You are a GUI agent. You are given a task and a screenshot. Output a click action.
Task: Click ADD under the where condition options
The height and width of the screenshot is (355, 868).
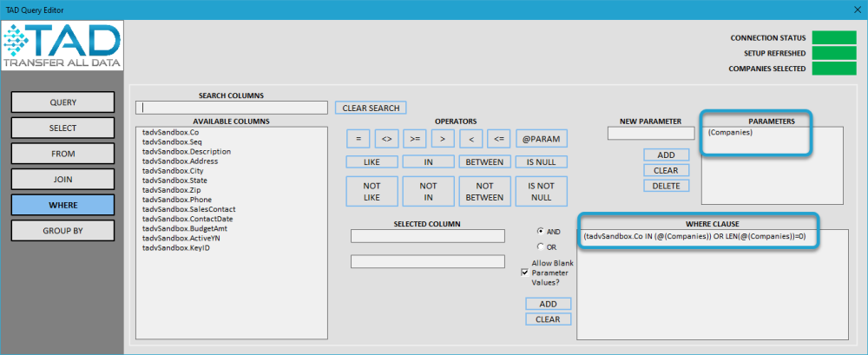(548, 304)
